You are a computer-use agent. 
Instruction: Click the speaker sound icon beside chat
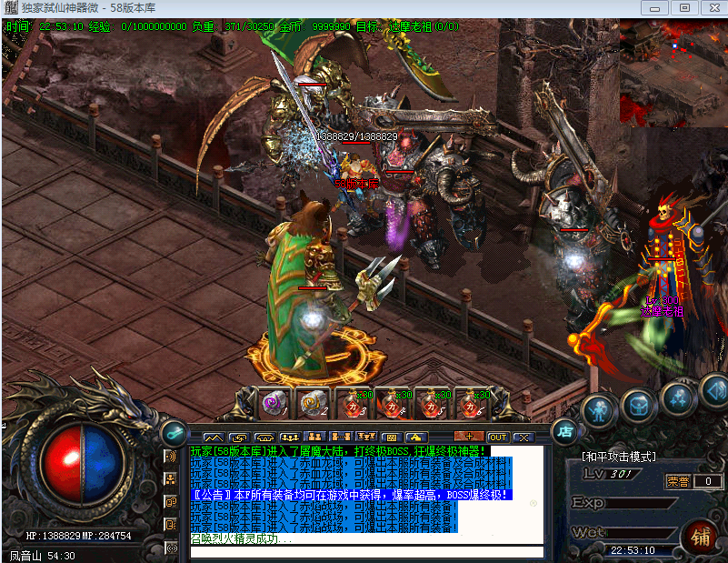coord(170,457)
